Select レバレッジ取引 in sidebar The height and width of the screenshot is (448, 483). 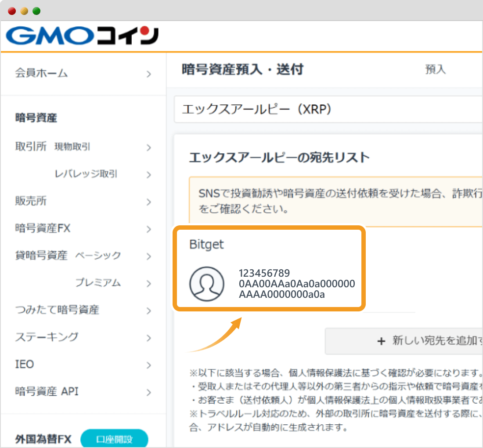tap(86, 174)
